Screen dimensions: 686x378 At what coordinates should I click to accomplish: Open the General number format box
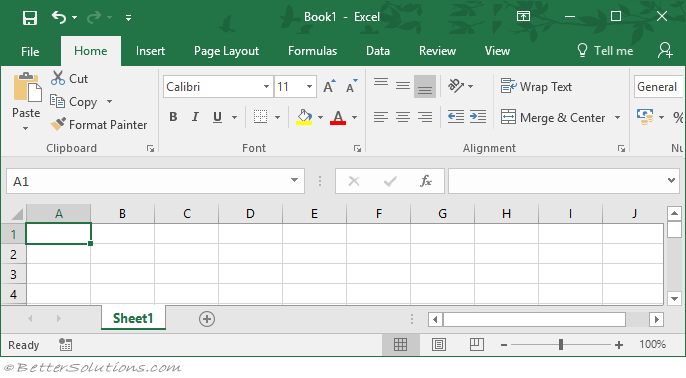pos(658,87)
